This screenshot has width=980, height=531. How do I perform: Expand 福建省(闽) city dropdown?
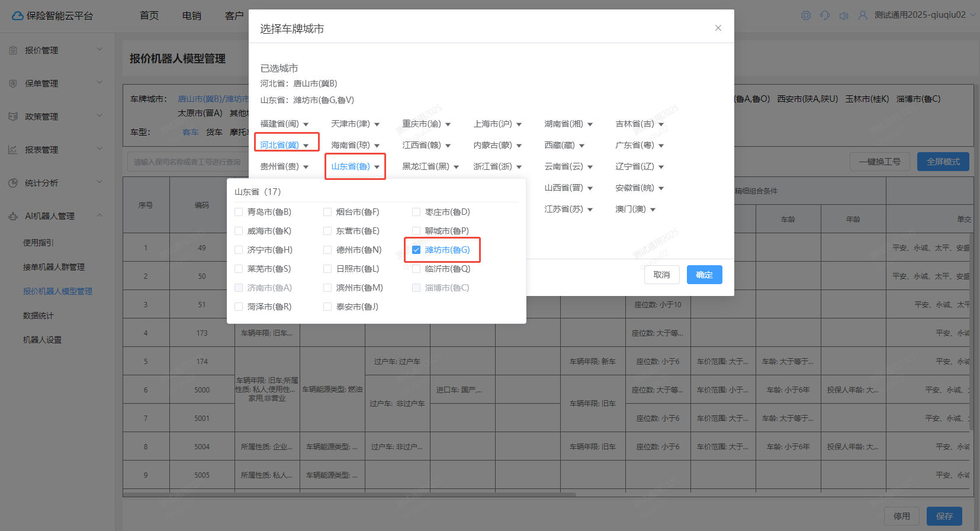285,124
